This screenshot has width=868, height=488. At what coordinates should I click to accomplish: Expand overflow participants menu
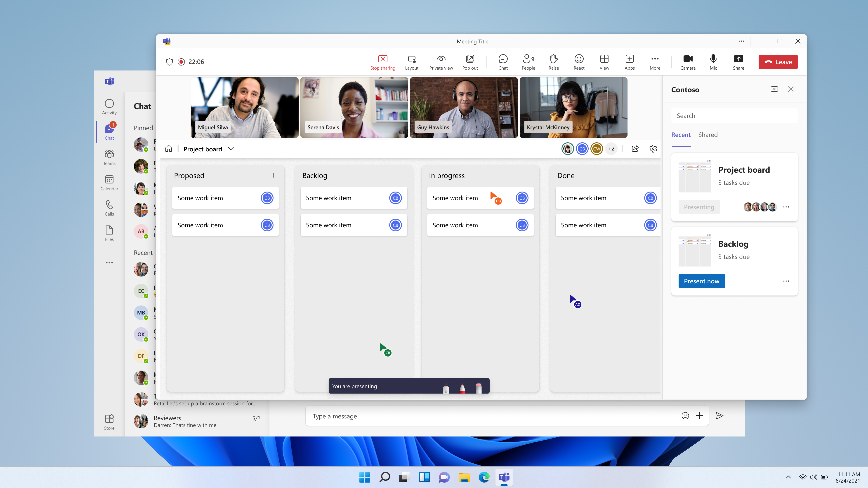coord(611,148)
